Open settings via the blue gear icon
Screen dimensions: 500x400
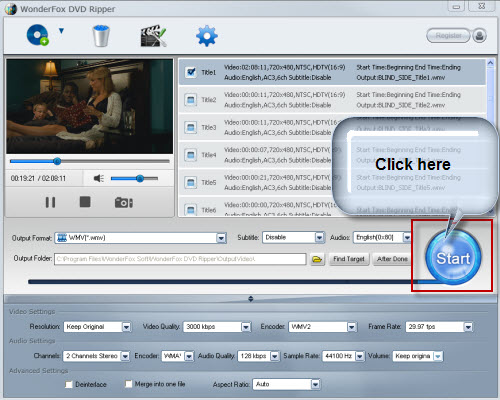click(207, 36)
